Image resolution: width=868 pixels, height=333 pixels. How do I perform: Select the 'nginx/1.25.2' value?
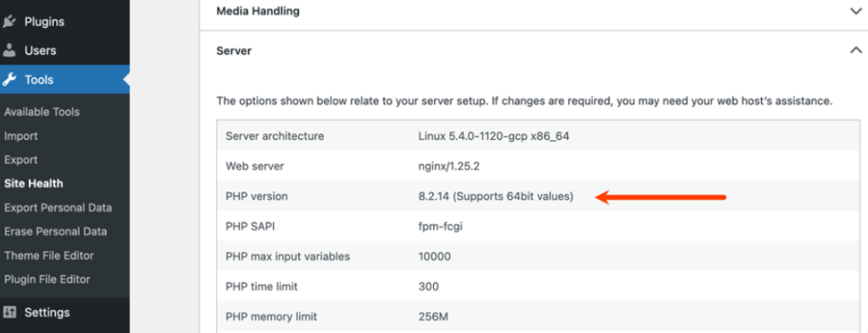coord(449,166)
